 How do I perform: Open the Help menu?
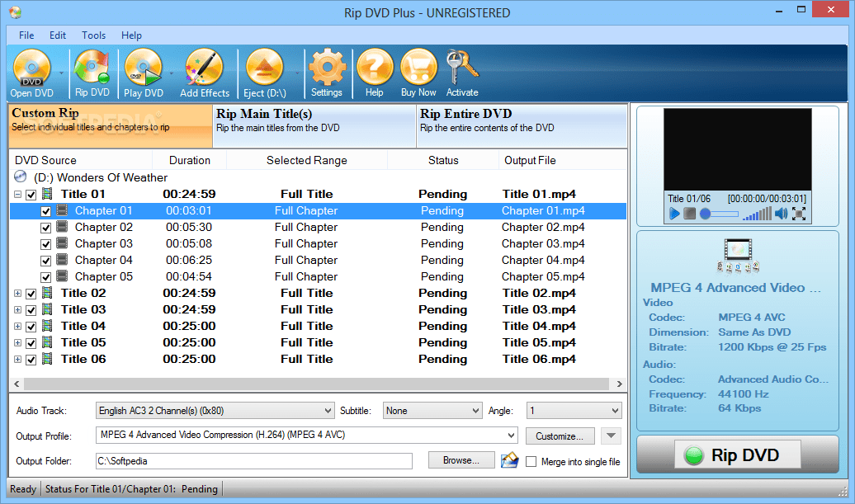click(131, 35)
